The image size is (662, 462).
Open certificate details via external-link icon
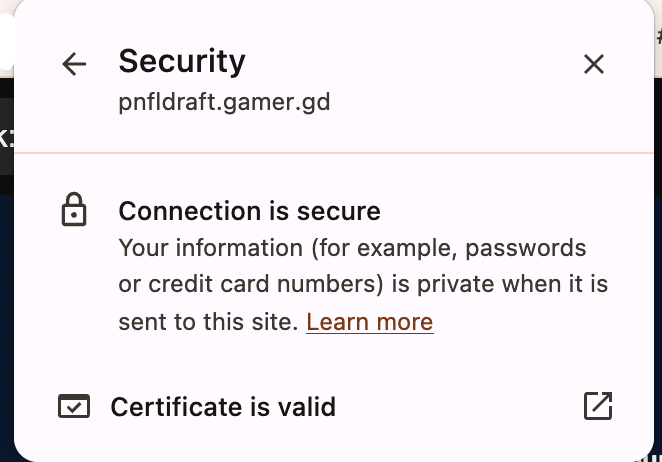[x=597, y=406]
